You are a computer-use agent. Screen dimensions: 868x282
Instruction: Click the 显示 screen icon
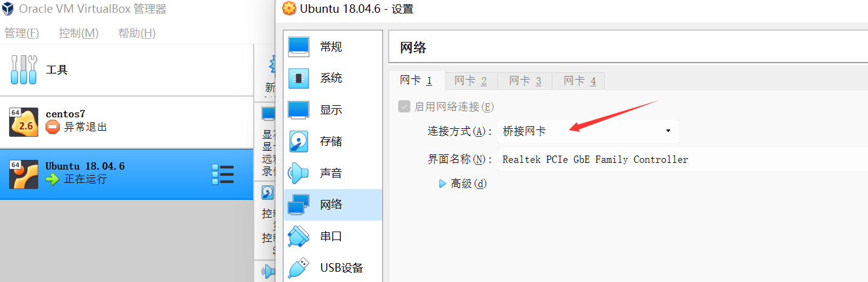tap(299, 110)
